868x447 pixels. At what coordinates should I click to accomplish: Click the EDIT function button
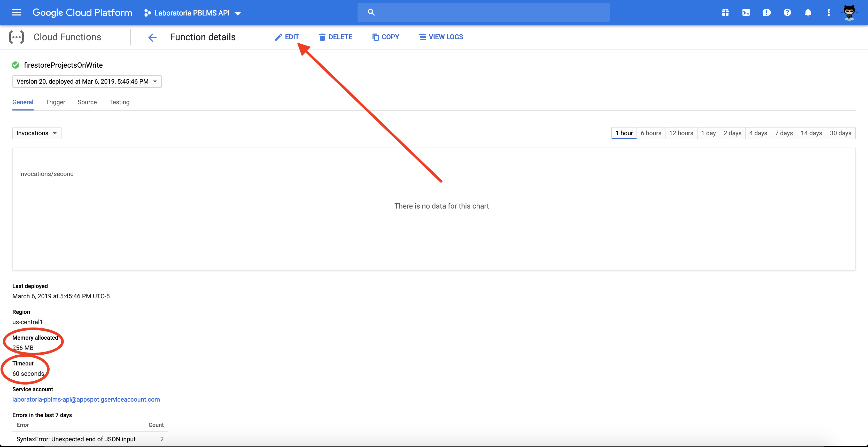click(x=287, y=37)
